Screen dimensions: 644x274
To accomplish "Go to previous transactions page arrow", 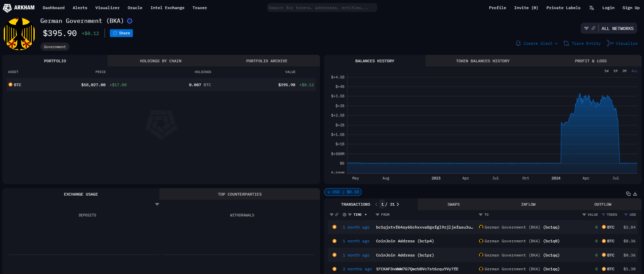I will [376, 204].
